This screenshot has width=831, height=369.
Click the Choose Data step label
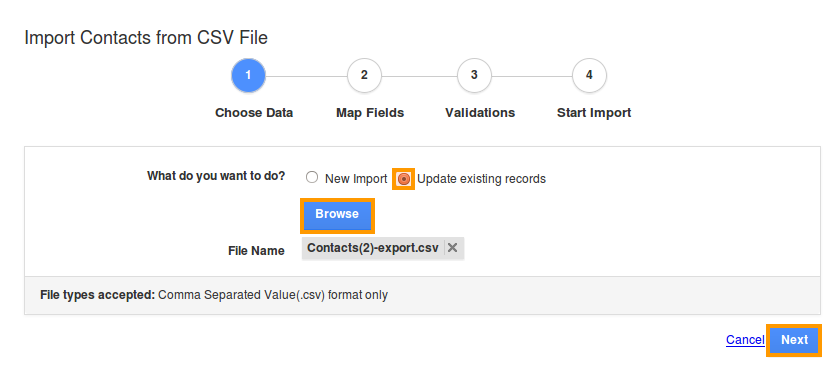[x=254, y=113]
